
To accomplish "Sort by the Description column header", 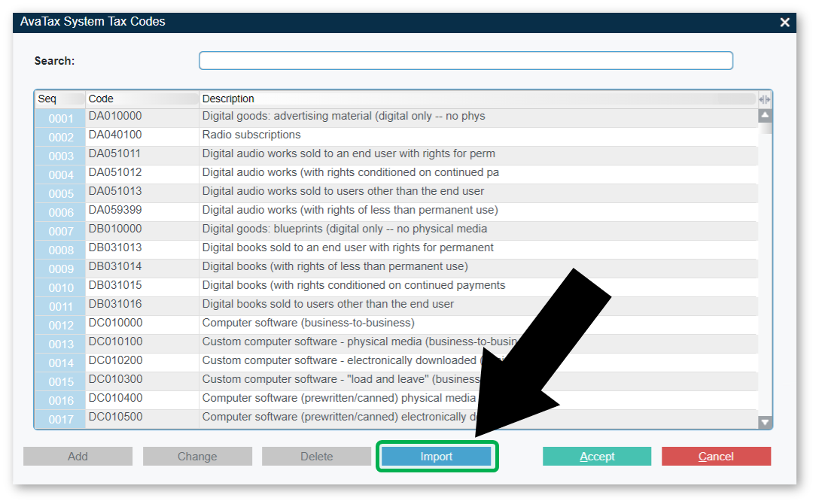I will click(478, 99).
